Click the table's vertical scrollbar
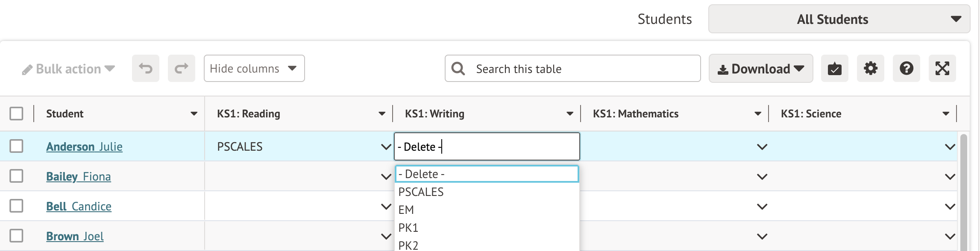Image resolution: width=980 pixels, height=251 pixels. pyautogui.click(x=963, y=192)
